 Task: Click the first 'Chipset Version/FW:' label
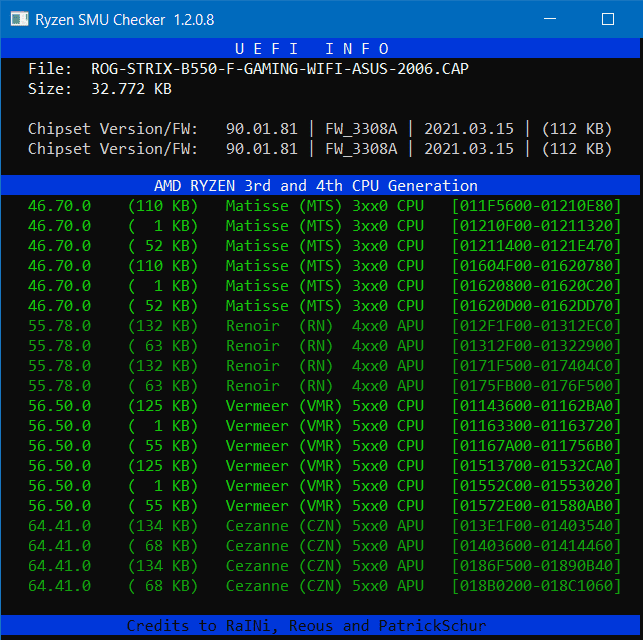pos(113,129)
